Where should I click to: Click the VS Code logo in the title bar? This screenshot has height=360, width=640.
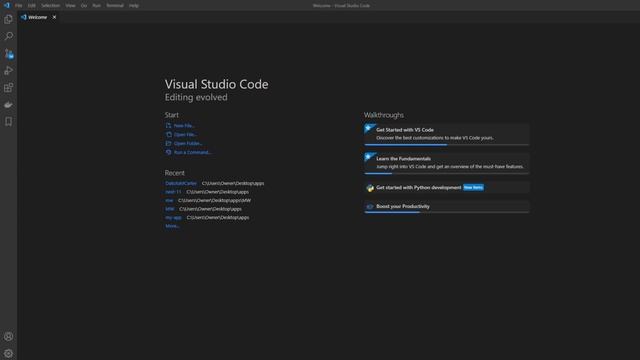point(7,5)
